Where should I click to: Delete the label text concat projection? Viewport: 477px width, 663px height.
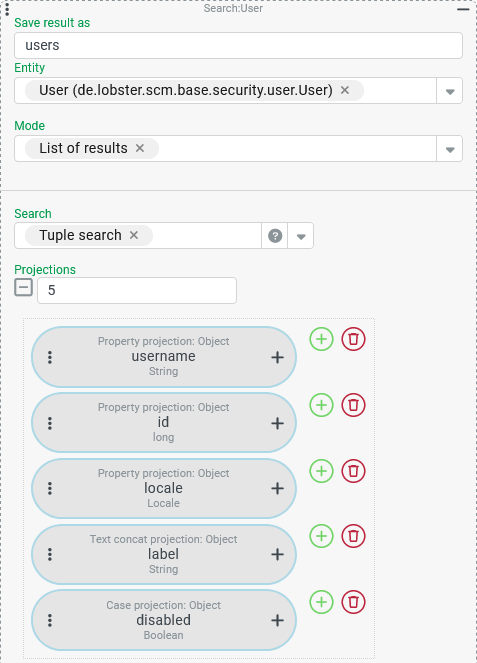coord(354,536)
